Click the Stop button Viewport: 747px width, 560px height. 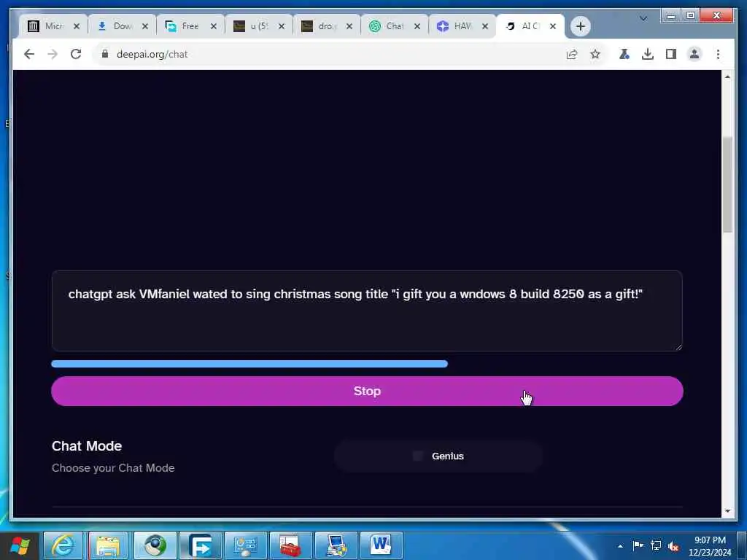click(x=367, y=391)
